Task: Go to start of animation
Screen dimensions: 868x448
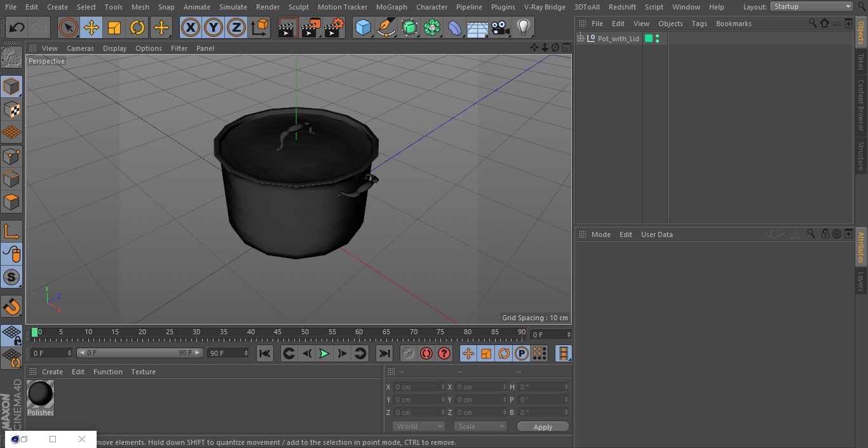Action: click(265, 353)
